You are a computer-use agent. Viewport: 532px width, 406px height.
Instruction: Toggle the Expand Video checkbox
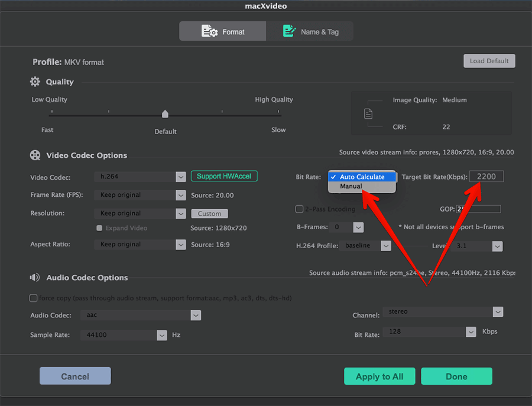(x=99, y=228)
